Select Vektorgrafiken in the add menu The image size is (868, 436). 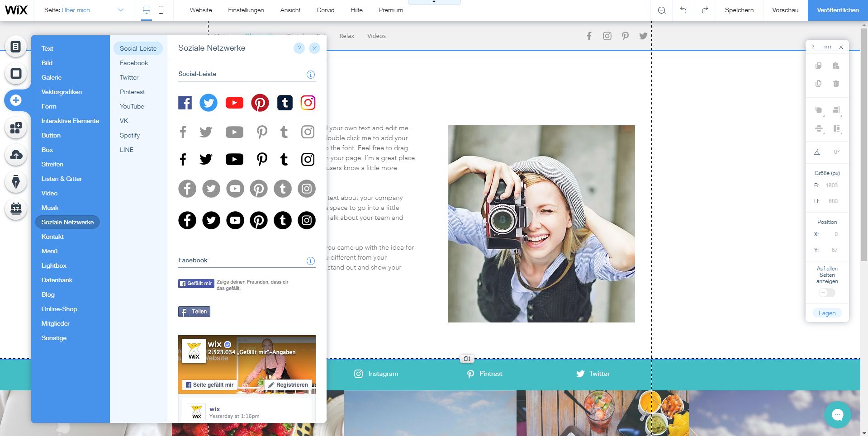pyautogui.click(x=62, y=92)
